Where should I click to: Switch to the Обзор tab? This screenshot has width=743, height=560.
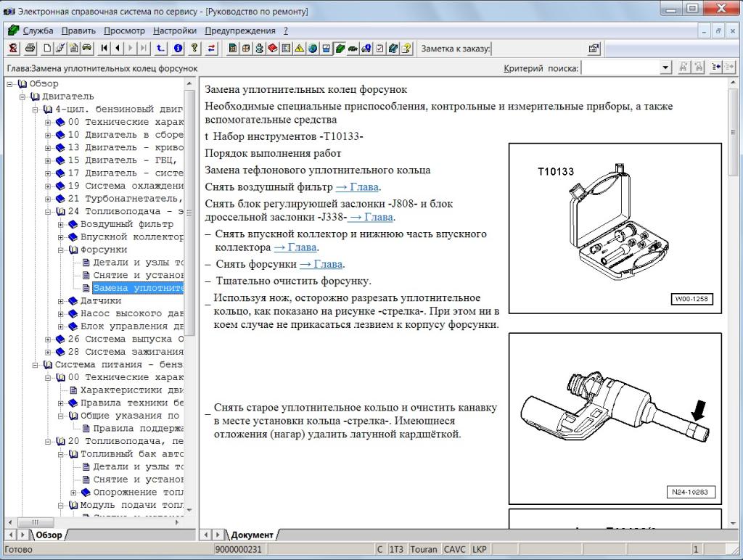49,535
